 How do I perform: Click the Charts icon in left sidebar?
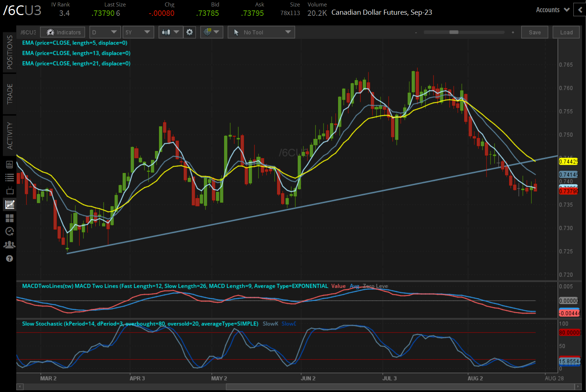pyautogui.click(x=10, y=205)
